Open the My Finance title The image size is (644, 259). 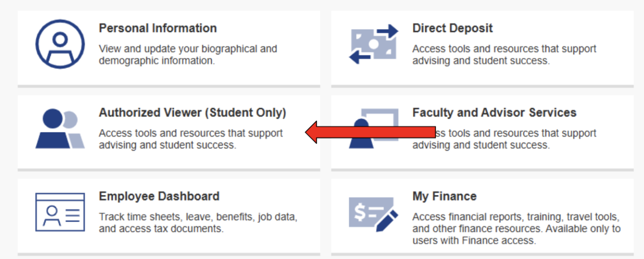click(445, 196)
